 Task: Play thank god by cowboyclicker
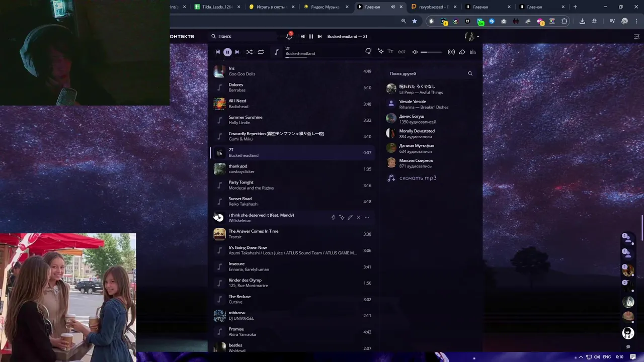219,169
